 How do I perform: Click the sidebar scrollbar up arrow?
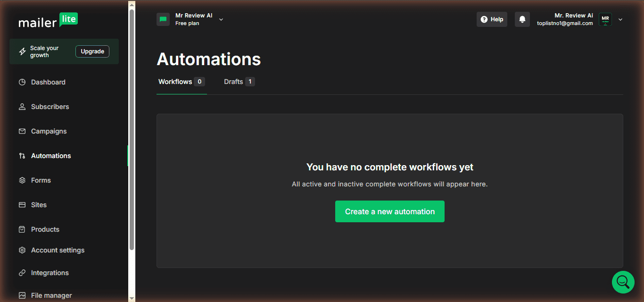tap(132, 5)
